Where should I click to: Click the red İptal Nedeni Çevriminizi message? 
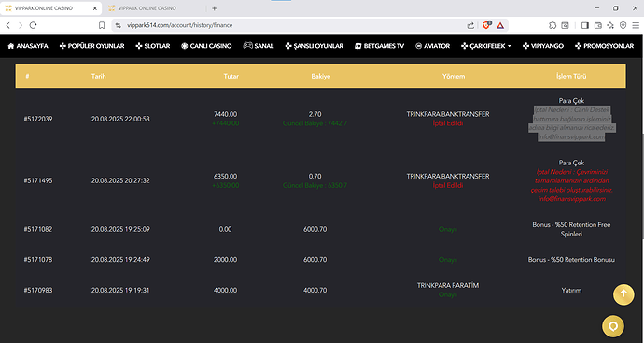pos(571,185)
